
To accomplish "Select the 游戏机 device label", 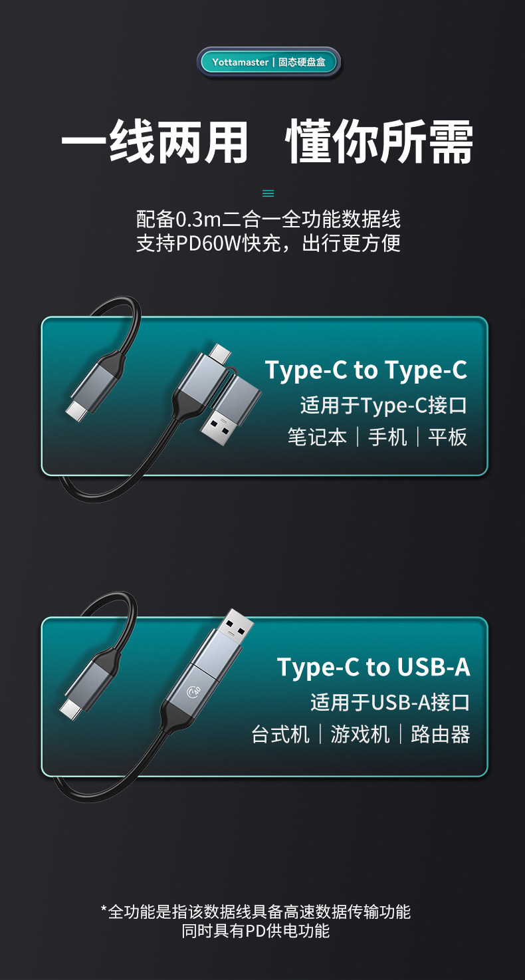I will [x=360, y=734].
